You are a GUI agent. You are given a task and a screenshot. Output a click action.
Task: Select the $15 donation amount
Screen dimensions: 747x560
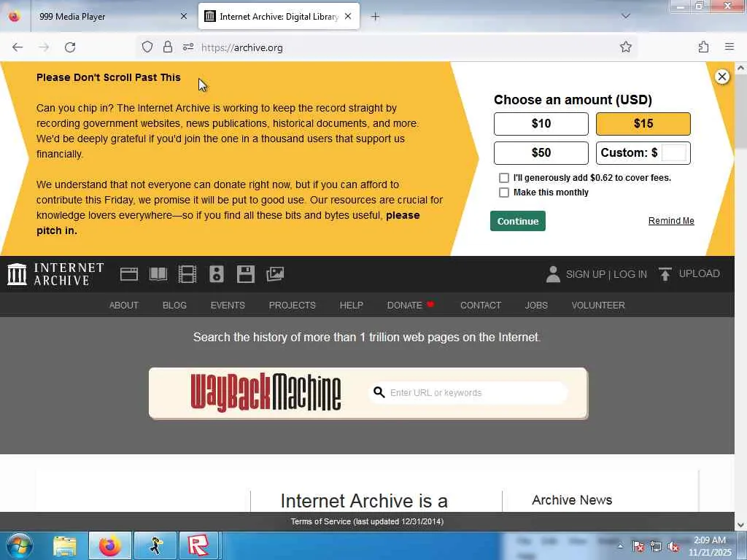click(643, 124)
